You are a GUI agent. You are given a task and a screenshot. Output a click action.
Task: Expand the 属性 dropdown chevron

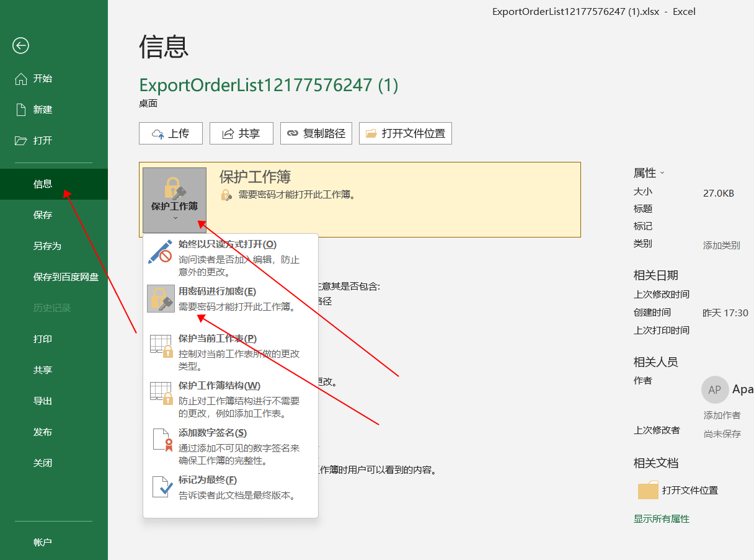662,173
